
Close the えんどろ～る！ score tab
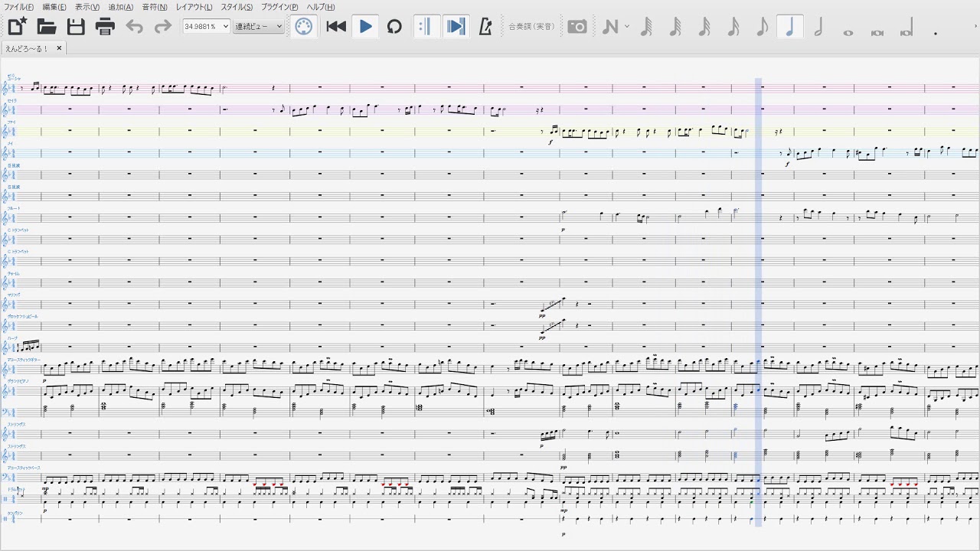[59, 48]
